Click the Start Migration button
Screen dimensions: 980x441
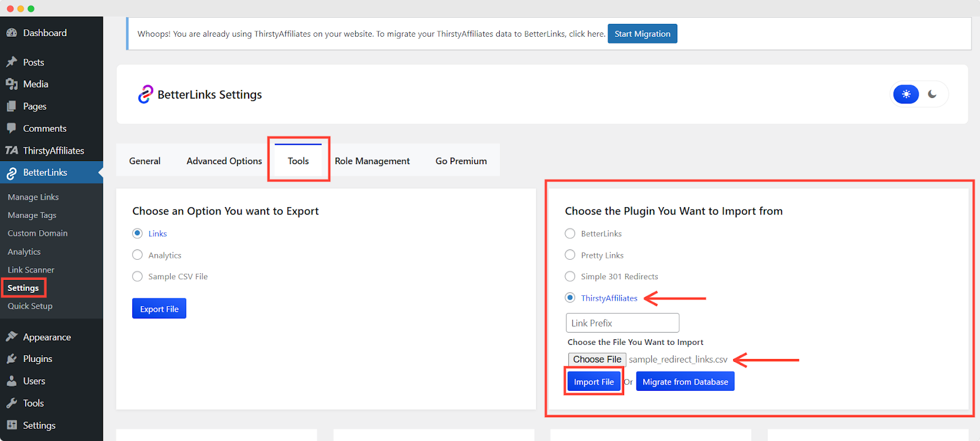tap(643, 34)
